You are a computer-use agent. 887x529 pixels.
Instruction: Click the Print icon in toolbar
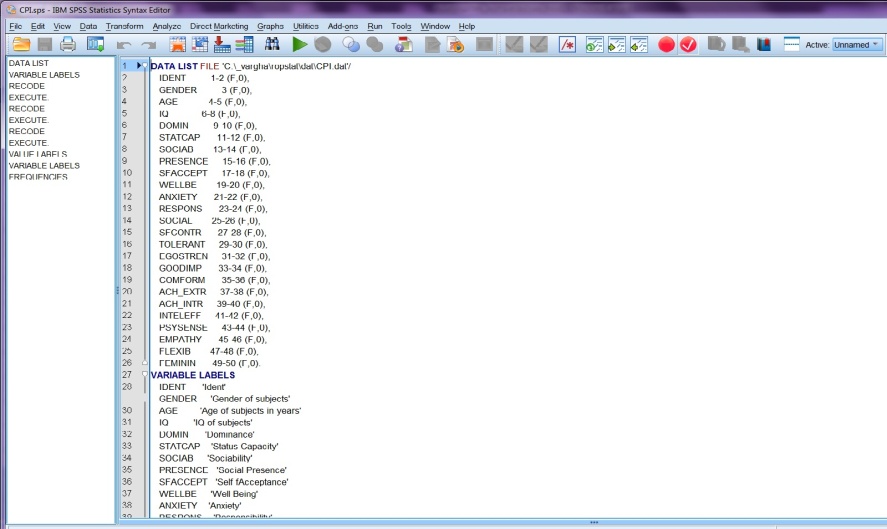tap(68, 44)
